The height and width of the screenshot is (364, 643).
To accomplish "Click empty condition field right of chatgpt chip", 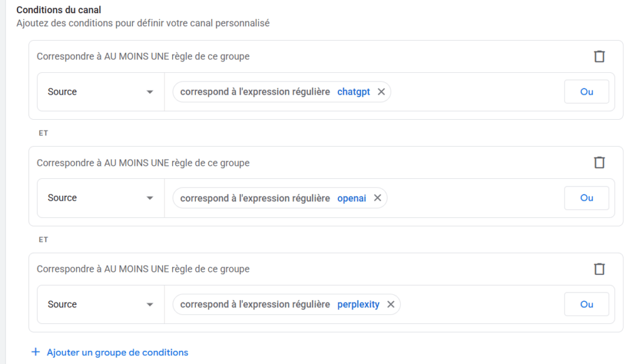I will click(477, 92).
